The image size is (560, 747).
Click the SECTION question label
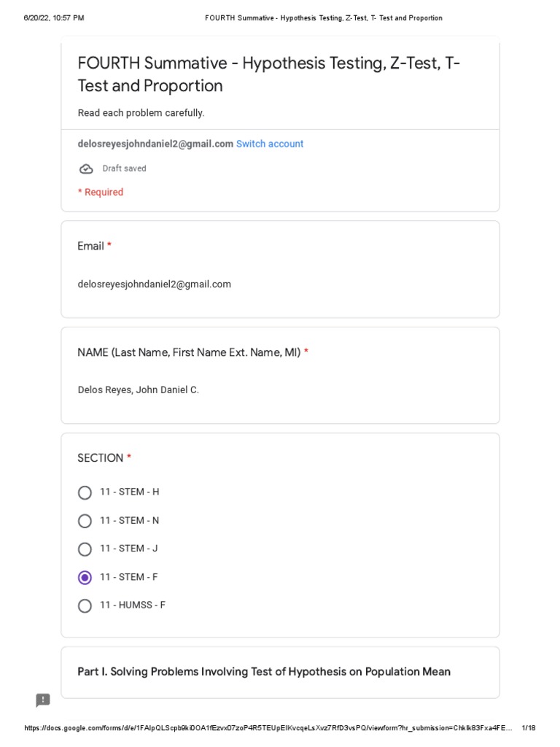coord(101,458)
